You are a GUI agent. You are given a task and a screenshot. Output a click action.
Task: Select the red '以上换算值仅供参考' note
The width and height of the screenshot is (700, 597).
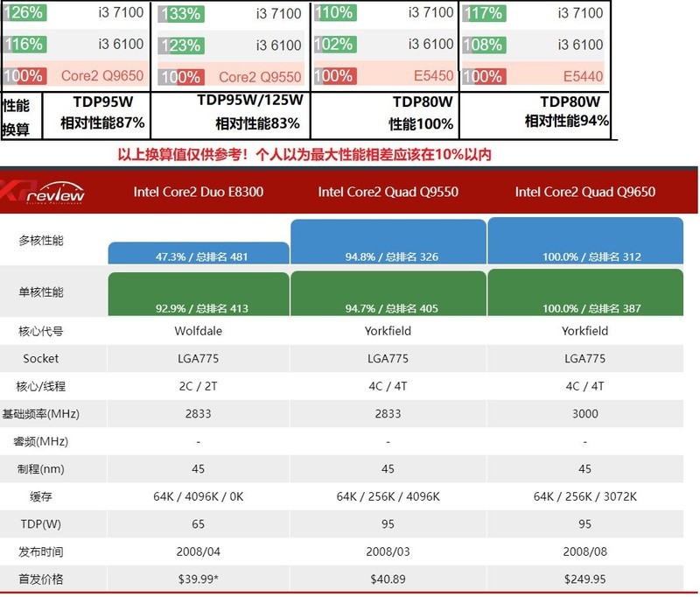click(304, 154)
